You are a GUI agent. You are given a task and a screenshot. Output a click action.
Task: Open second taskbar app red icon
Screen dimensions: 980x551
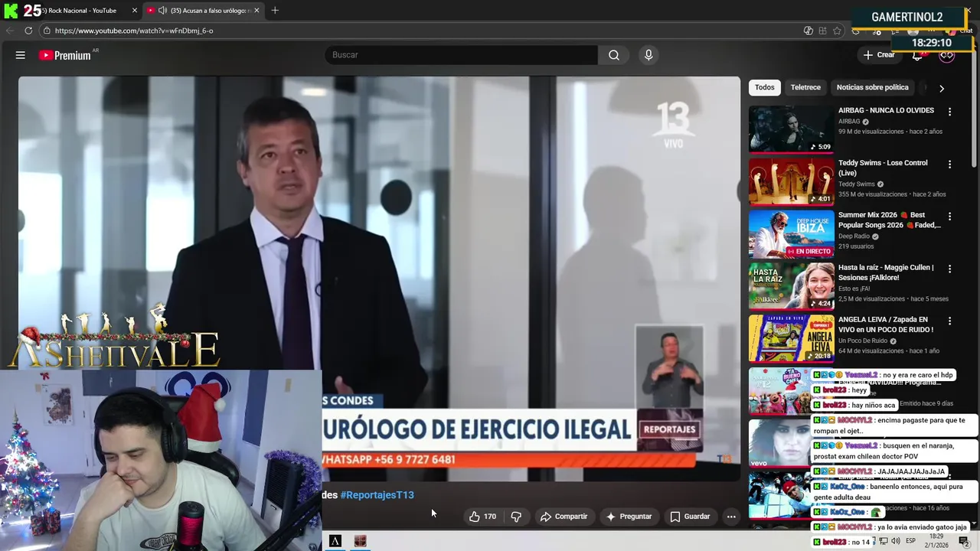(360, 541)
